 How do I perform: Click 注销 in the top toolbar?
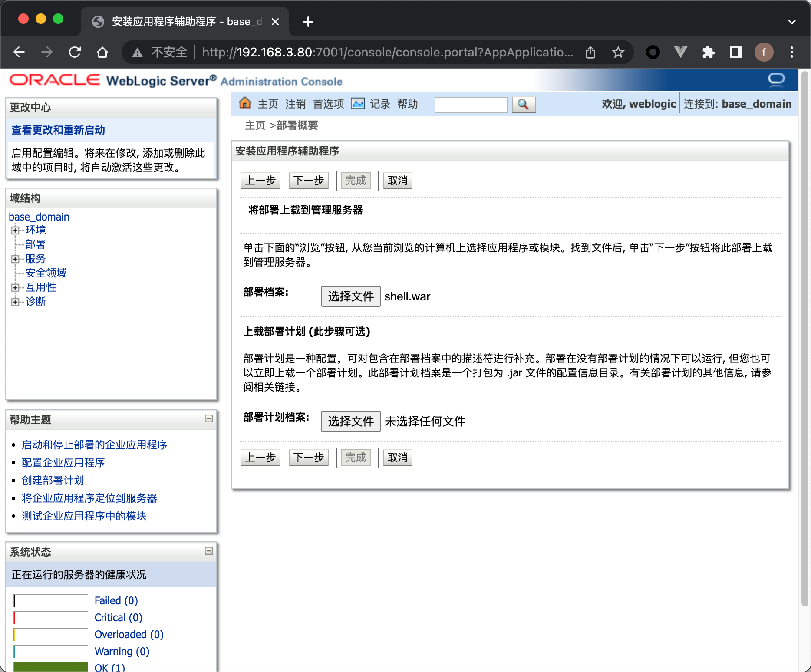[295, 104]
